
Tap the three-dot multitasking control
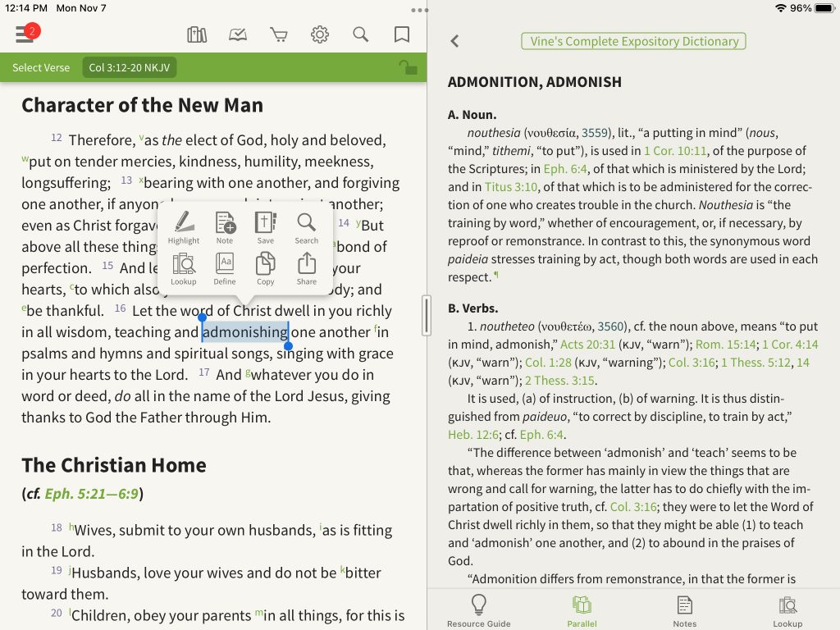point(419,10)
